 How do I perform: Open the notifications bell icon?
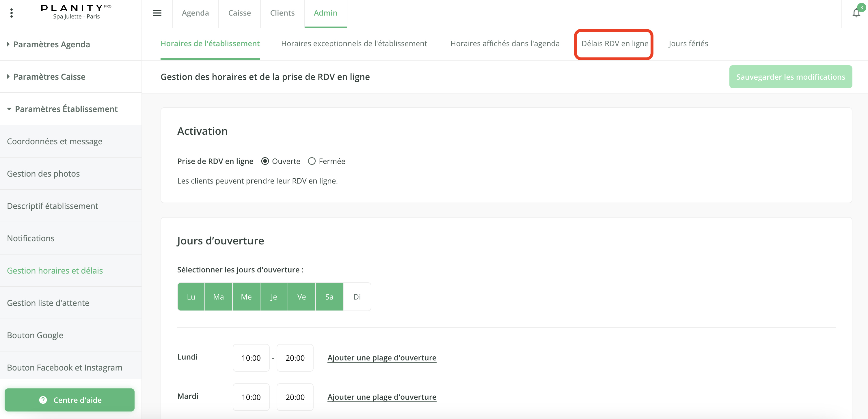(x=856, y=13)
